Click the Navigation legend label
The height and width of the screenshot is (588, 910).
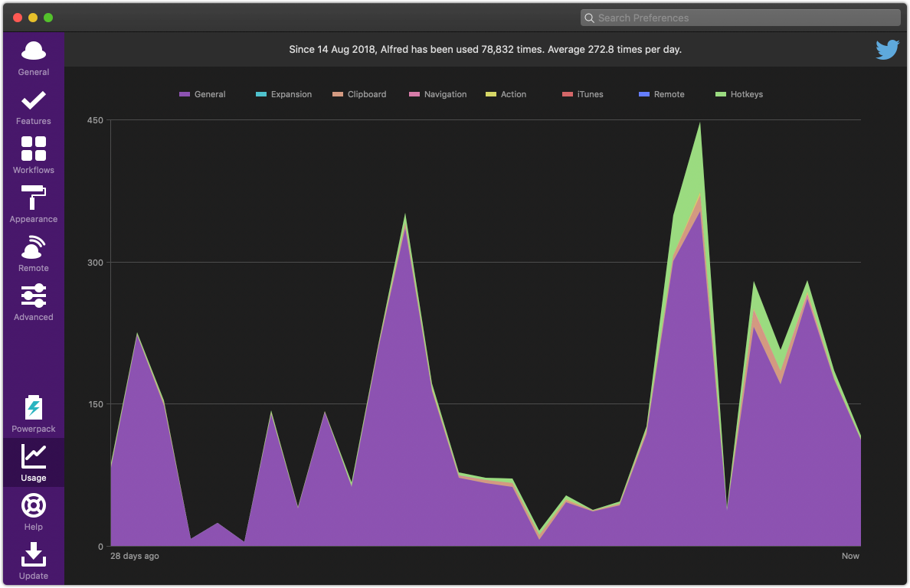click(445, 94)
